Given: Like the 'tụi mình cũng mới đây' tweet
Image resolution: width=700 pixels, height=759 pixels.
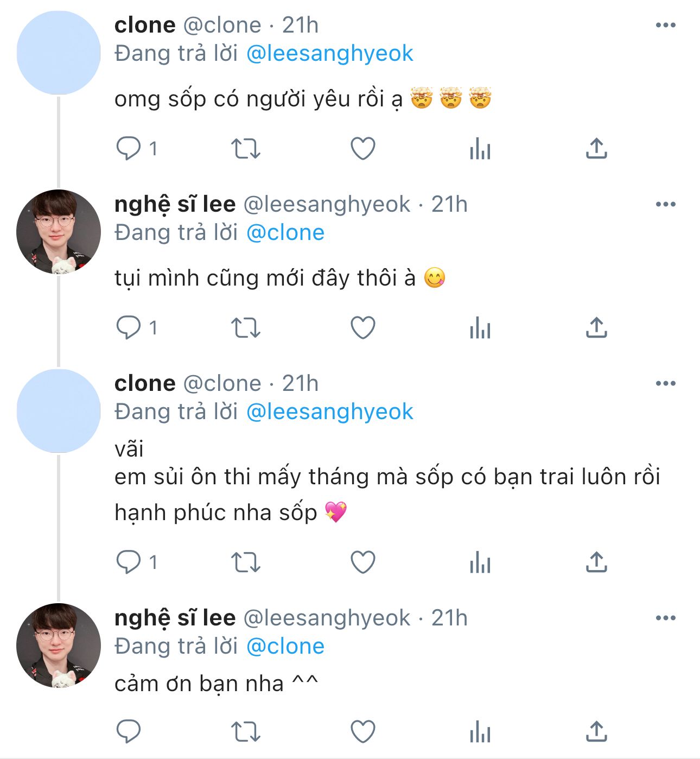Looking at the screenshot, I should point(363,328).
